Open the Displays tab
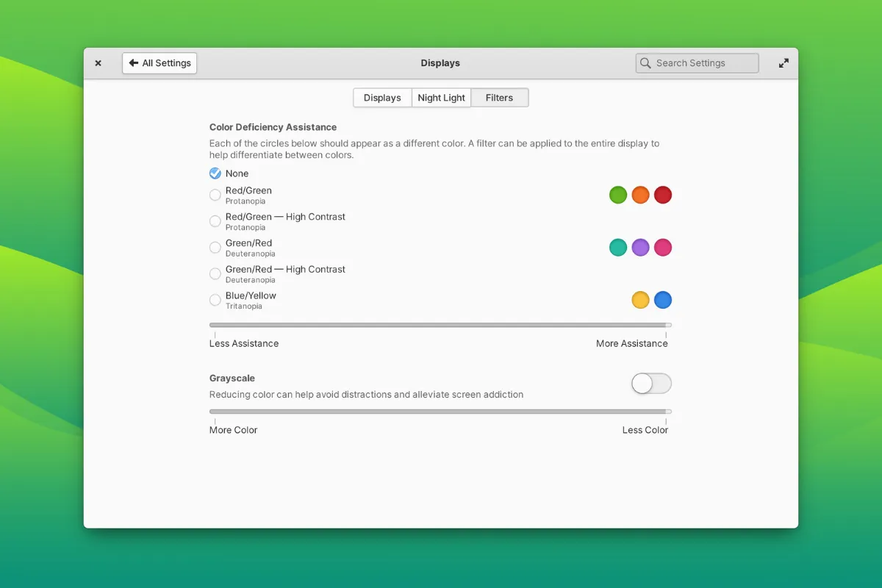The width and height of the screenshot is (882, 588). 382,97
